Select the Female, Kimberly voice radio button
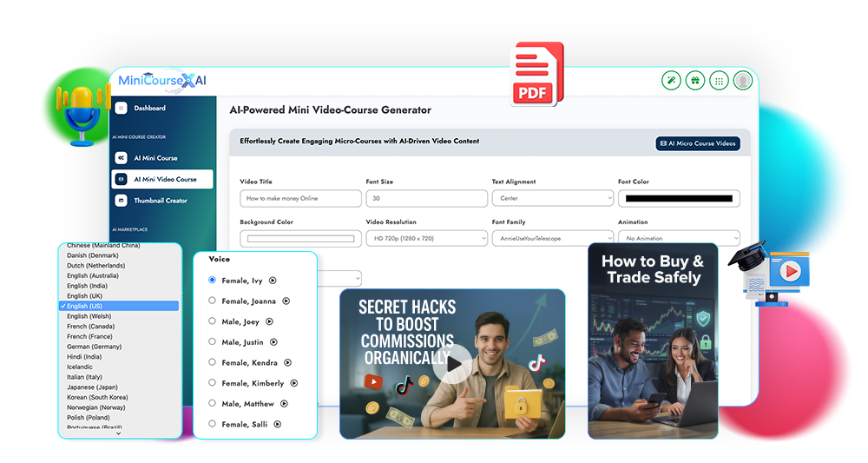868x463 pixels. click(x=212, y=383)
